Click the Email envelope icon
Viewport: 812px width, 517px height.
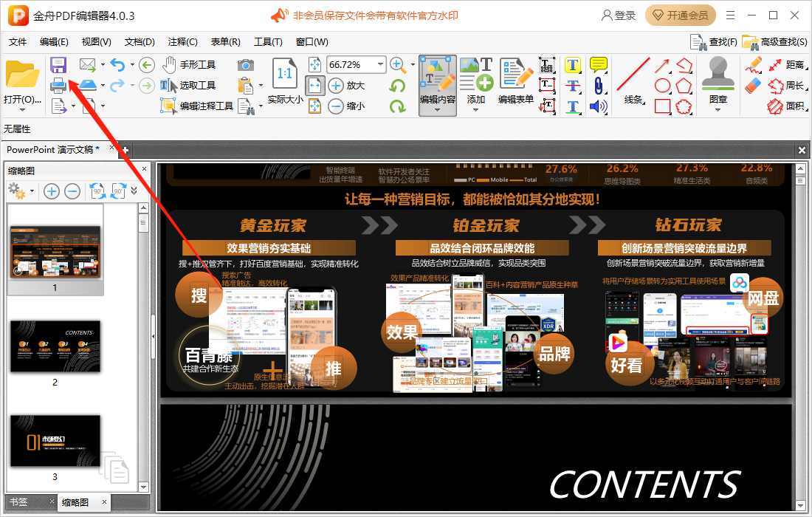88,65
